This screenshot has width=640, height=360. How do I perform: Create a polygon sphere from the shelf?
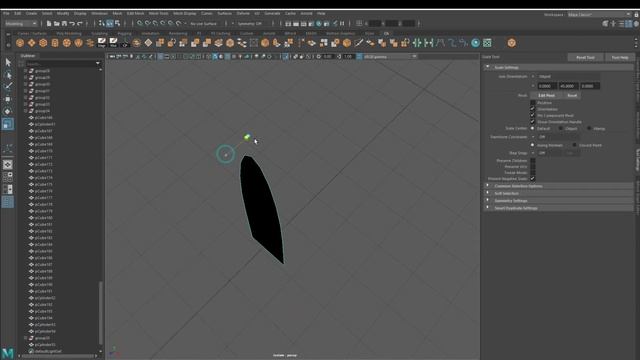[x=20, y=43]
